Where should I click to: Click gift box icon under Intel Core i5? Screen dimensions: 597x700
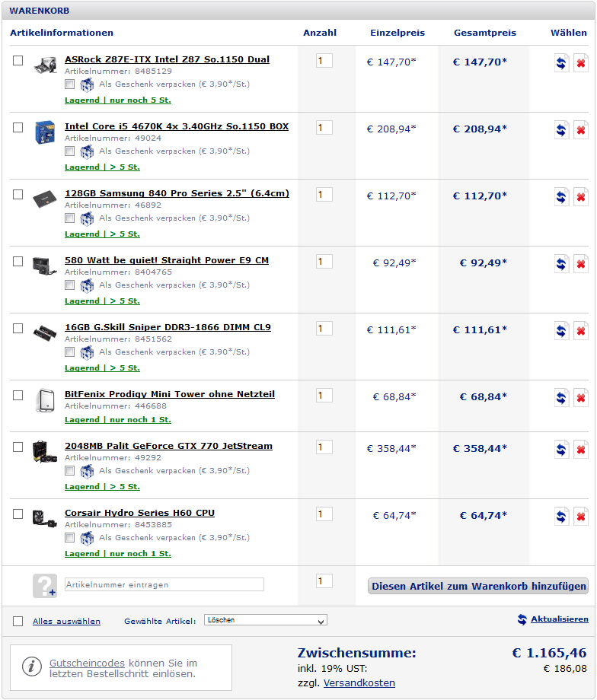click(87, 151)
